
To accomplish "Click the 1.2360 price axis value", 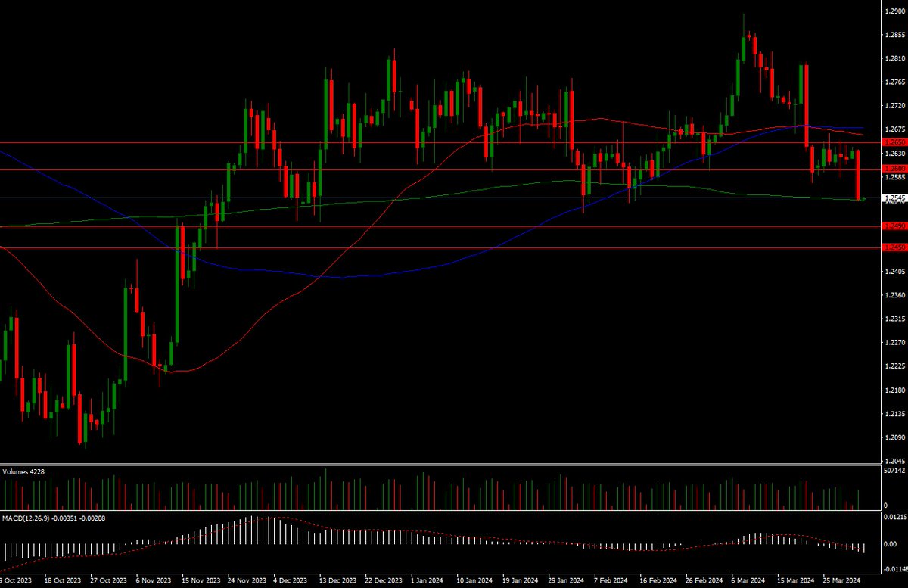I will (x=895, y=296).
